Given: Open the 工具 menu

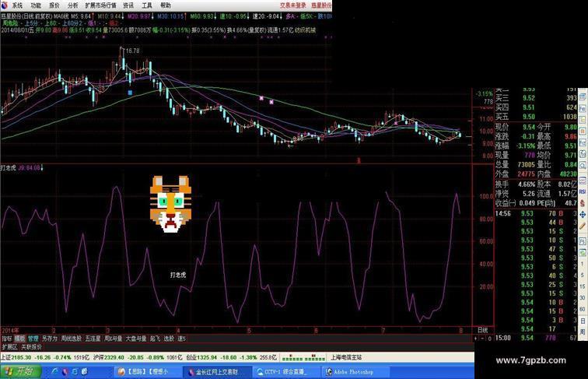Looking at the screenshot, I should tap(147, 5).
